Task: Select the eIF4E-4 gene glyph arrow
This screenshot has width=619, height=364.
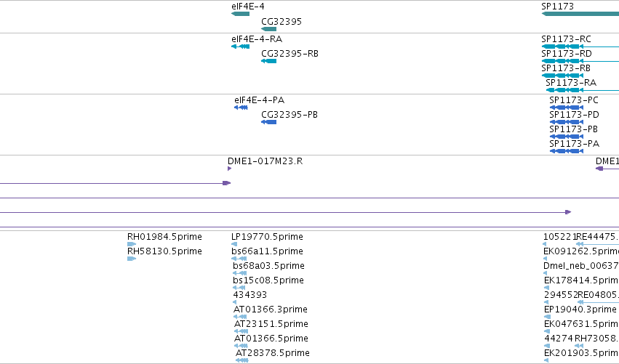Action: tap(241, 14)
